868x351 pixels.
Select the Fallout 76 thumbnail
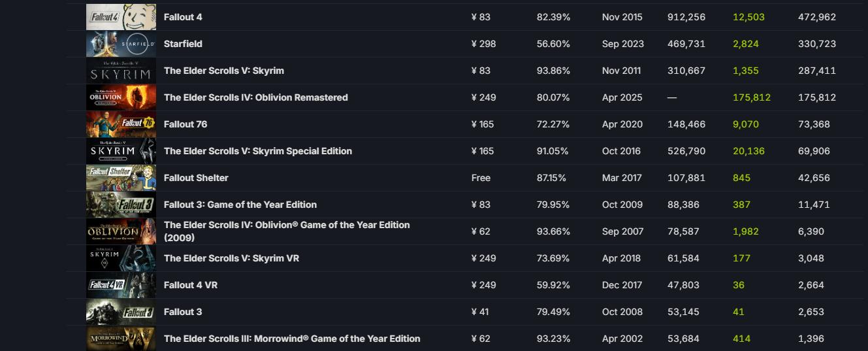121,124
